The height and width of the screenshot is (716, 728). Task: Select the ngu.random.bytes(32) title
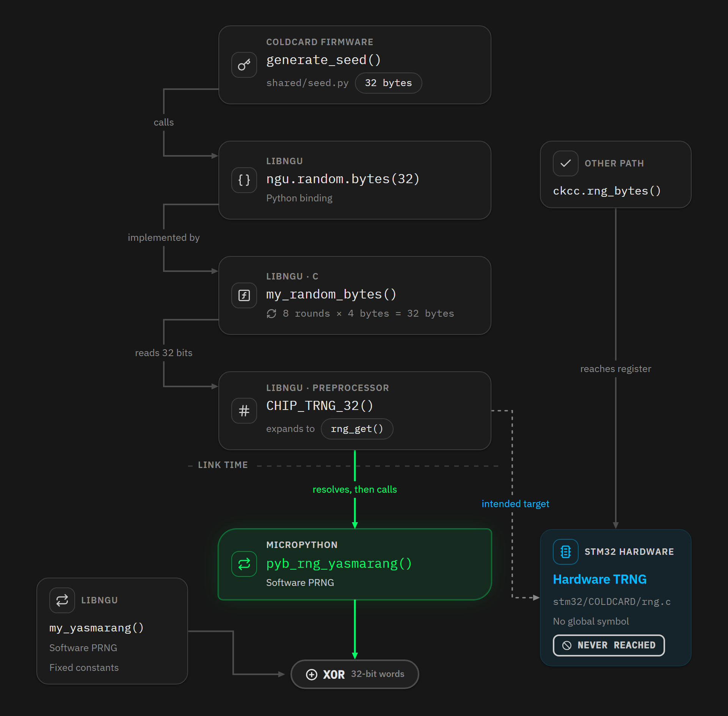click(x=343, y=179)
